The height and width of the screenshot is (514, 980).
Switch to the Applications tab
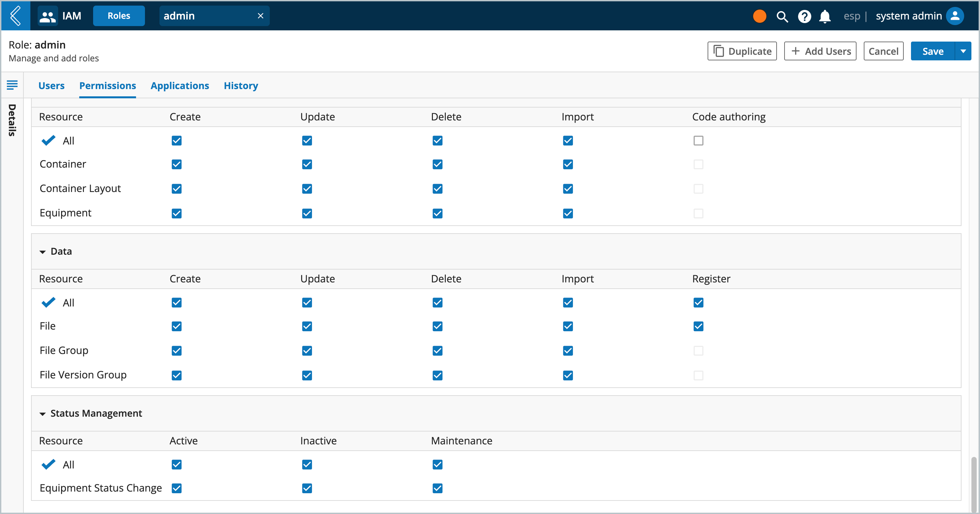tap(180, 85)
